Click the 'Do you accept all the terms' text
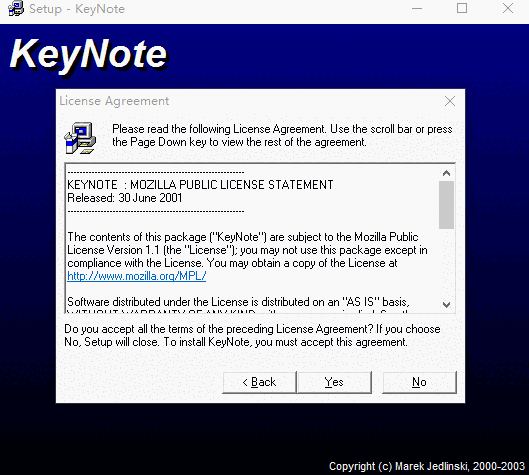The image size is (529, 475). (252, 335)
